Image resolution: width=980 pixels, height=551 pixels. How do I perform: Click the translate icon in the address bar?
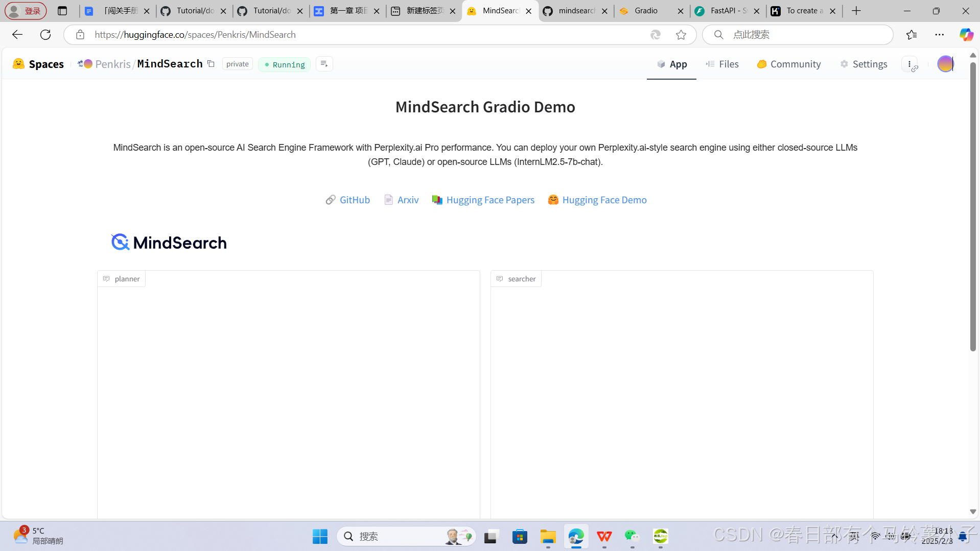tap(656, 34)
